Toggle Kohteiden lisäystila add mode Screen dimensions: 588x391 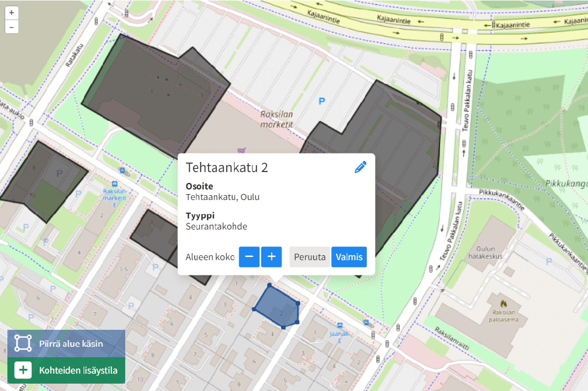(67, 370)
